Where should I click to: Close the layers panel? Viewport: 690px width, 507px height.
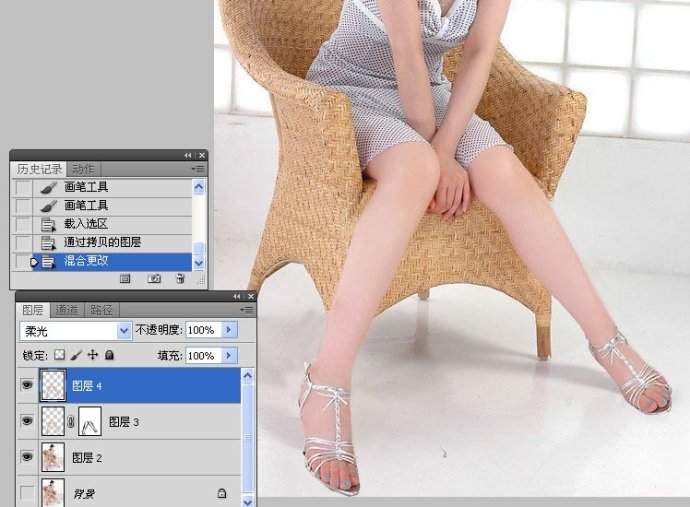click(x=251, y=297)
